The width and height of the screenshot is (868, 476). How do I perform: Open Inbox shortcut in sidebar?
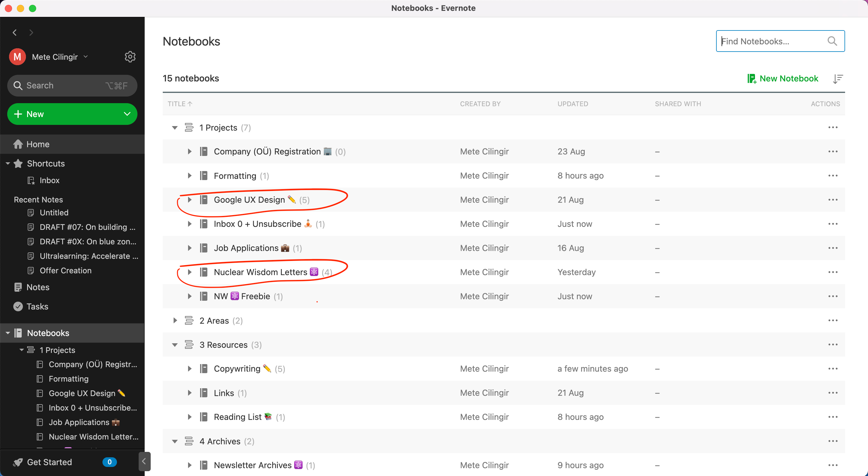click(x=49, y=180)
